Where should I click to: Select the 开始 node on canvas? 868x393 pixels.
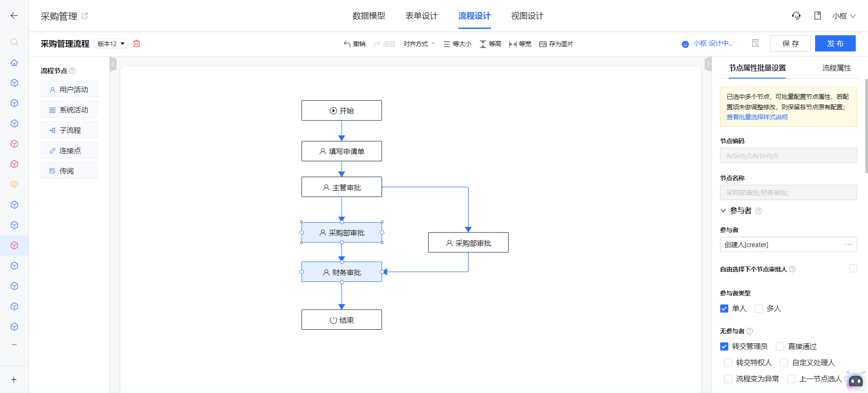tap(342, 111)
